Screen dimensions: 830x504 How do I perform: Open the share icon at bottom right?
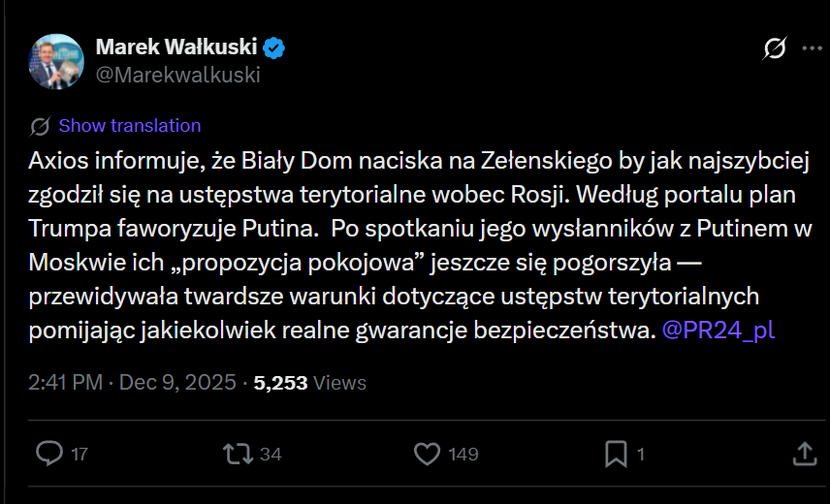click(804, 453)
